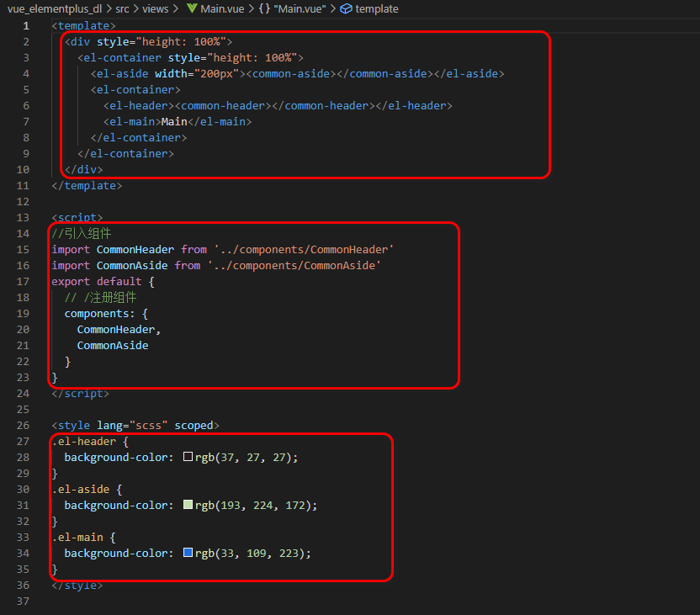The width and height of the screenshot is (700, 615).
Task: Click the components: key on line 19
Action: 99,314
